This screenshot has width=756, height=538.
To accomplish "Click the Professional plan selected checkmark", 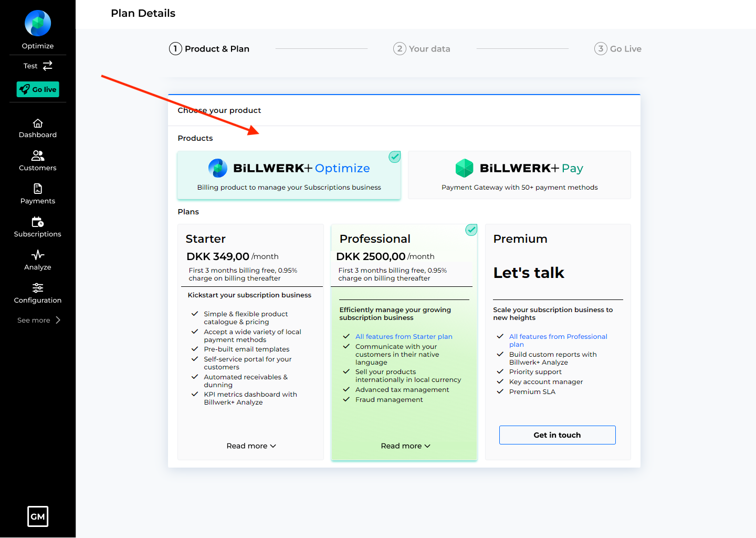I will point(471,230).
